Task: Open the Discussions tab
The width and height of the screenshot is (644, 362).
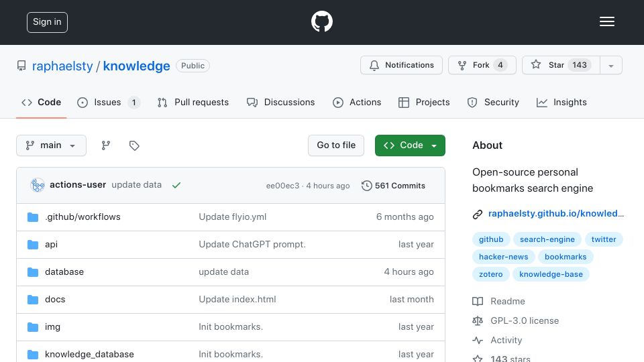Action: [280, 102]
